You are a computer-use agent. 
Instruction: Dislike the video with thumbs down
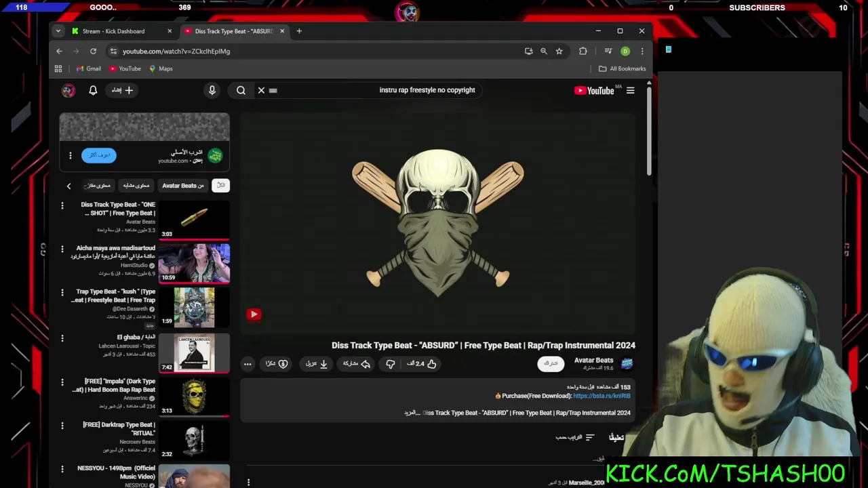390,364
